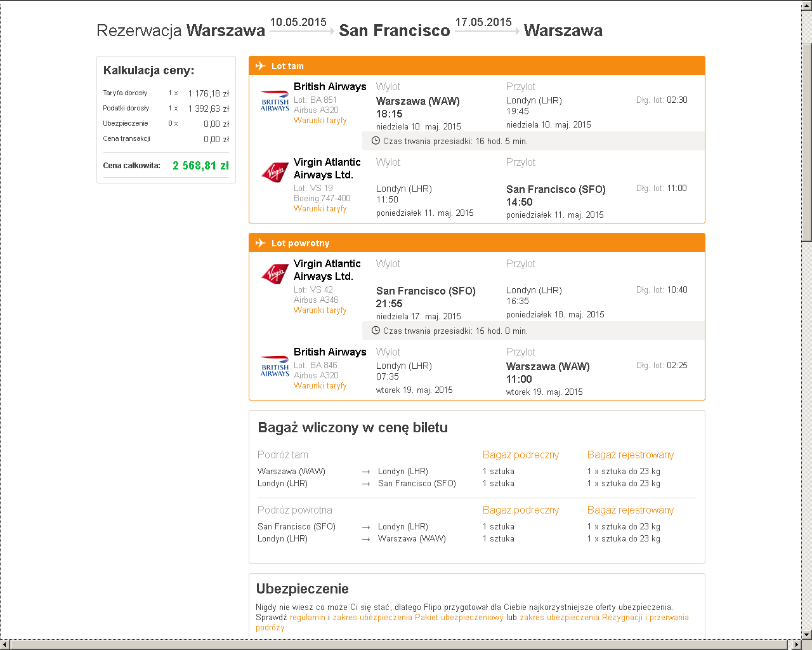Click the arrival time 11:00 at Warszawa
The image size is (812, 650).
519,379
